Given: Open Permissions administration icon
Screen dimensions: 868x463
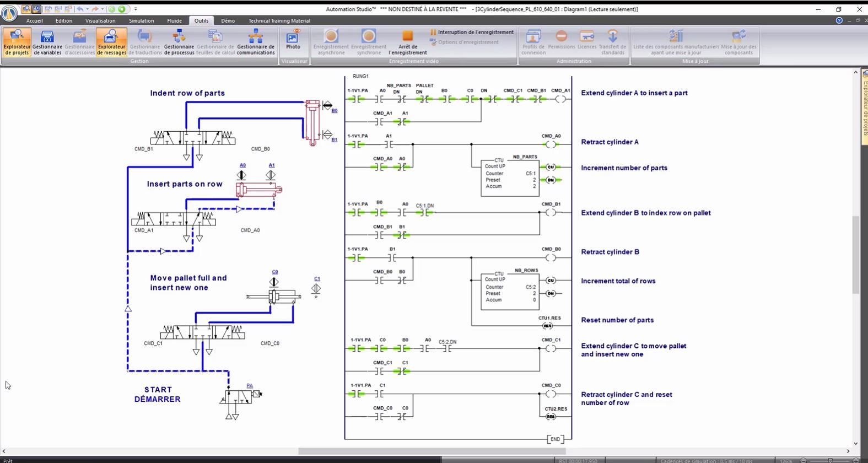Looking at the screenshot, I should (562, 40).
